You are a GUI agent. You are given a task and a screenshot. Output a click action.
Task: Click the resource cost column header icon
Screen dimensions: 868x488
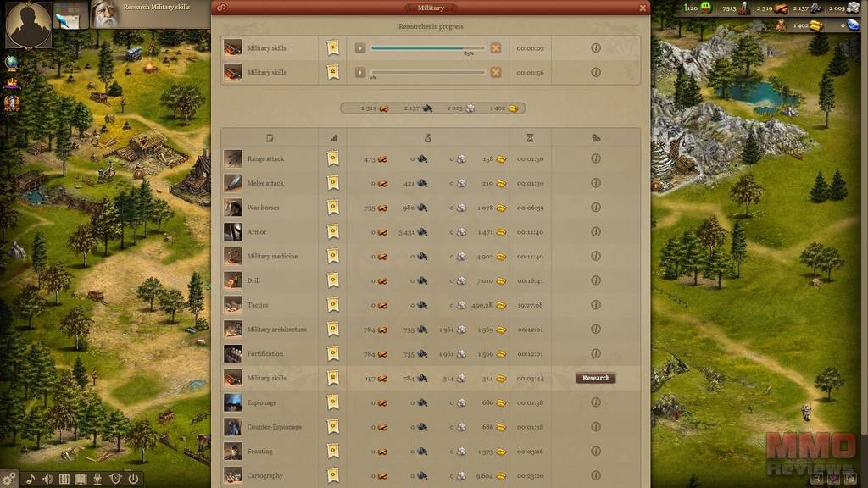tap(428, 138)
